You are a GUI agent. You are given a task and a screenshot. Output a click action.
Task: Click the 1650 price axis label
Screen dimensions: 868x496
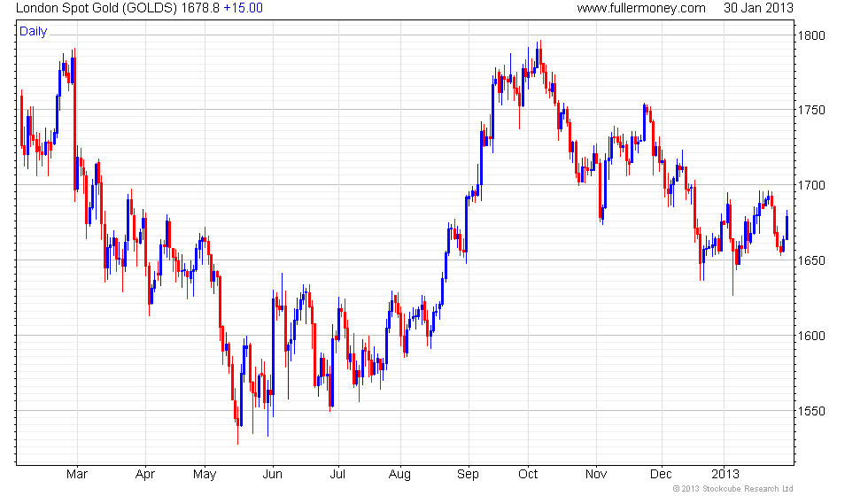coord(811,260)
